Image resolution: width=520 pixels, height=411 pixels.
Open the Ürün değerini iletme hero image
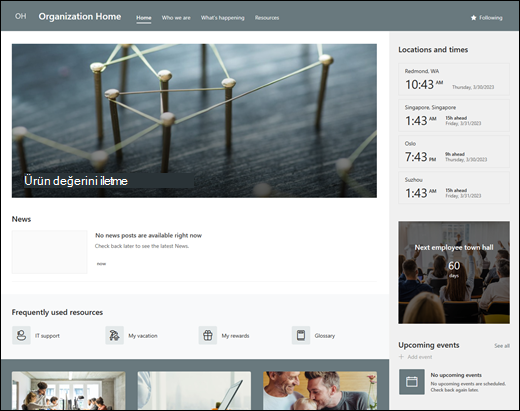194,121
